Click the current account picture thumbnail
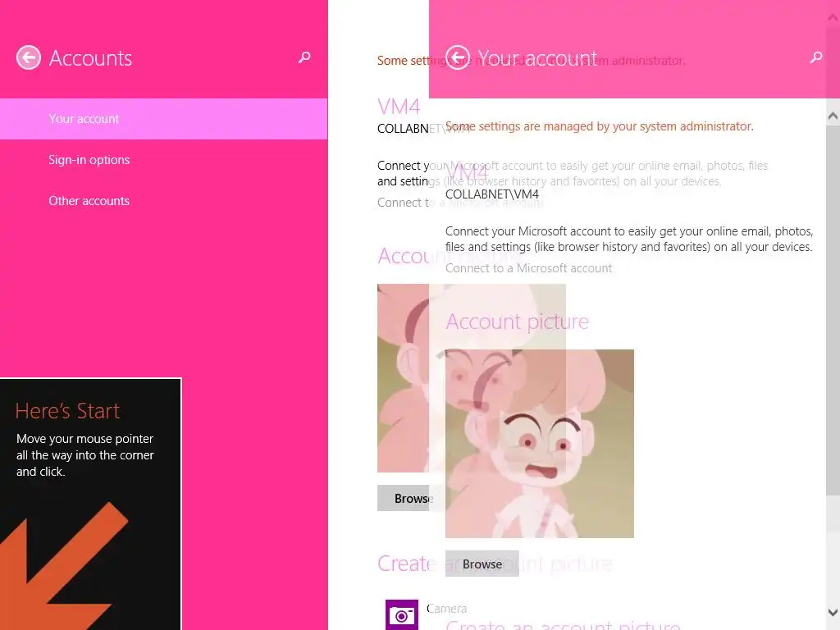This screenshot has width=840, height=630. 540,444
